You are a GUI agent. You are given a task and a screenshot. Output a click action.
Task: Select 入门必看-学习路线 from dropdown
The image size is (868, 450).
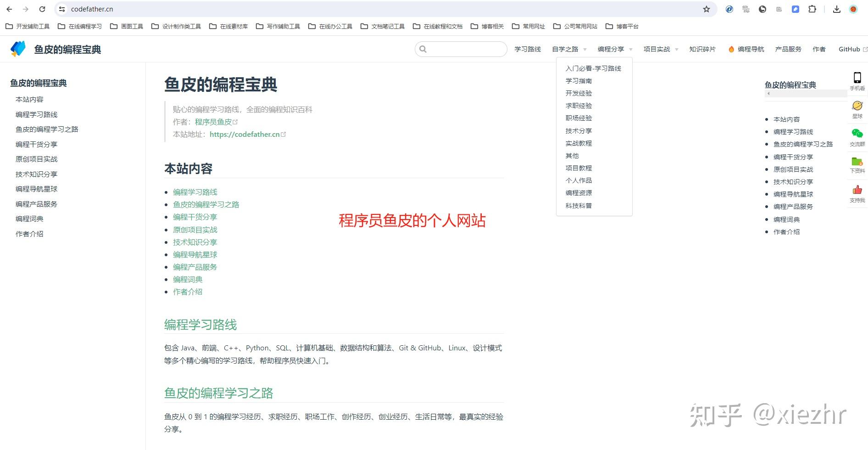pyautogui.click(x=593, y=68)
